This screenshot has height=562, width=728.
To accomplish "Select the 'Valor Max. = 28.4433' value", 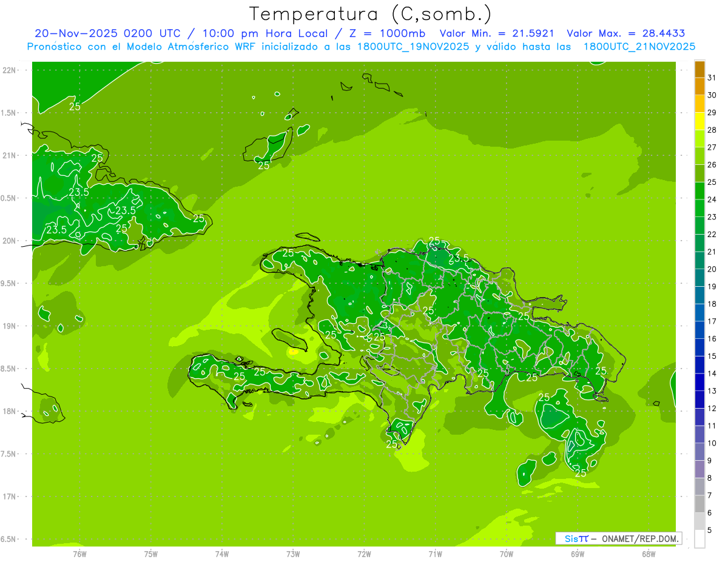I will 625,33.
